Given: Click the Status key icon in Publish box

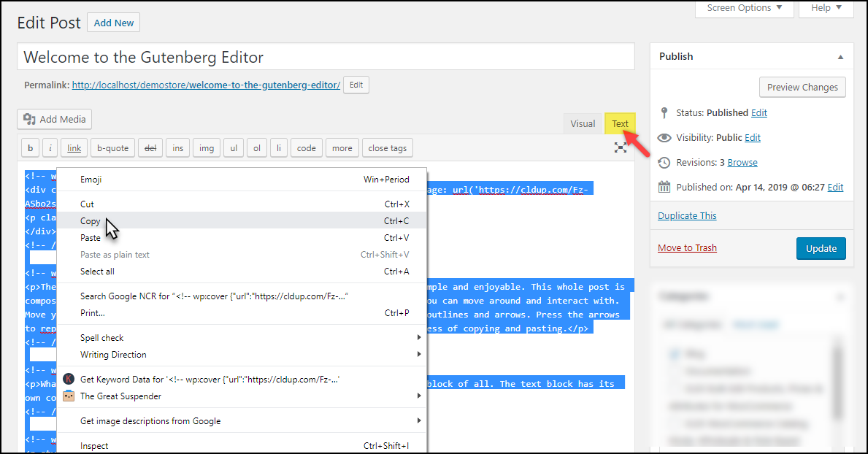Looking at the screenshot, I should (664, 113).
